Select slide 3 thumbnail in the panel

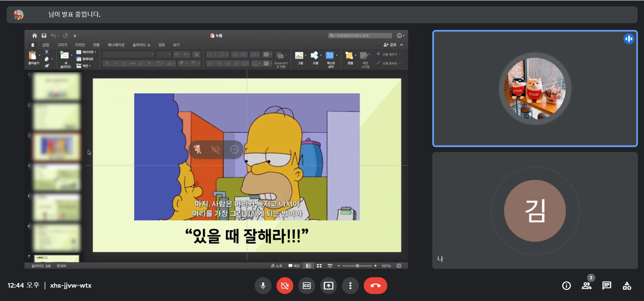(57, 147)
